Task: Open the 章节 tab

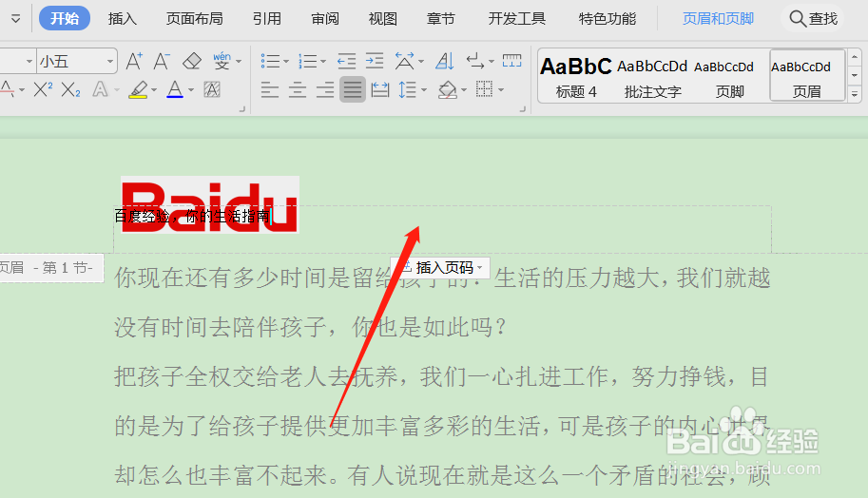Action: 440,19
